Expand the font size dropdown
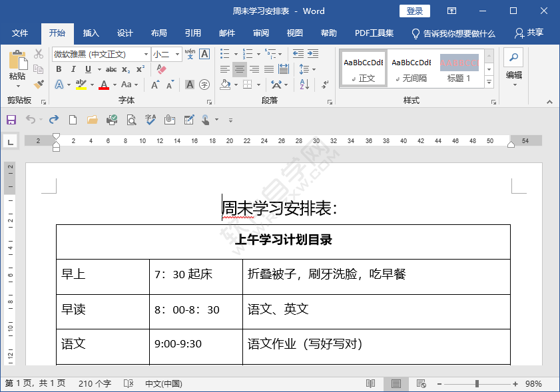The image size is (560, 392). 178,53
